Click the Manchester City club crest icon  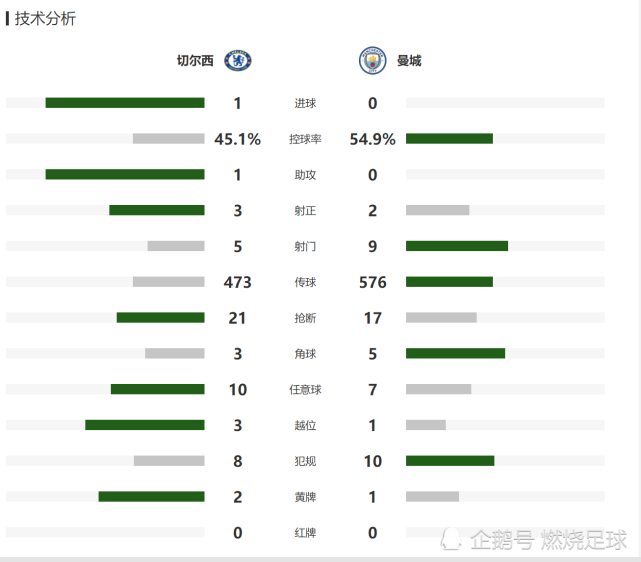click(x=372, y=61)
